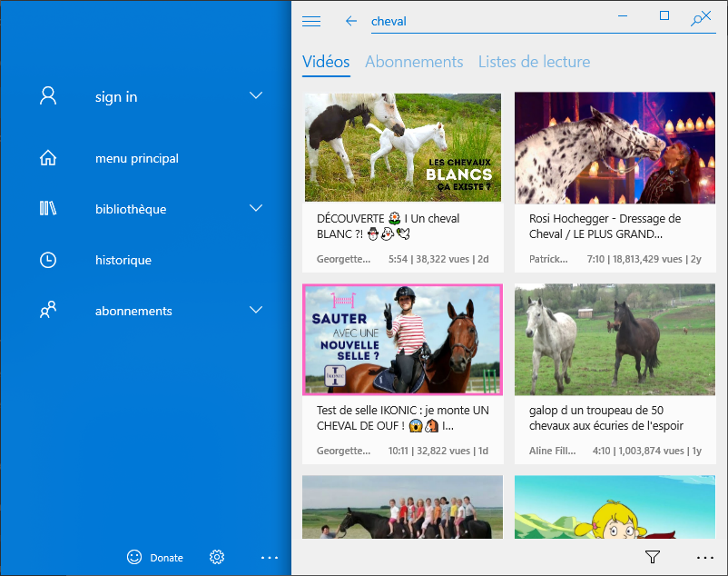Go to menu principal

(x=137, y=158)
